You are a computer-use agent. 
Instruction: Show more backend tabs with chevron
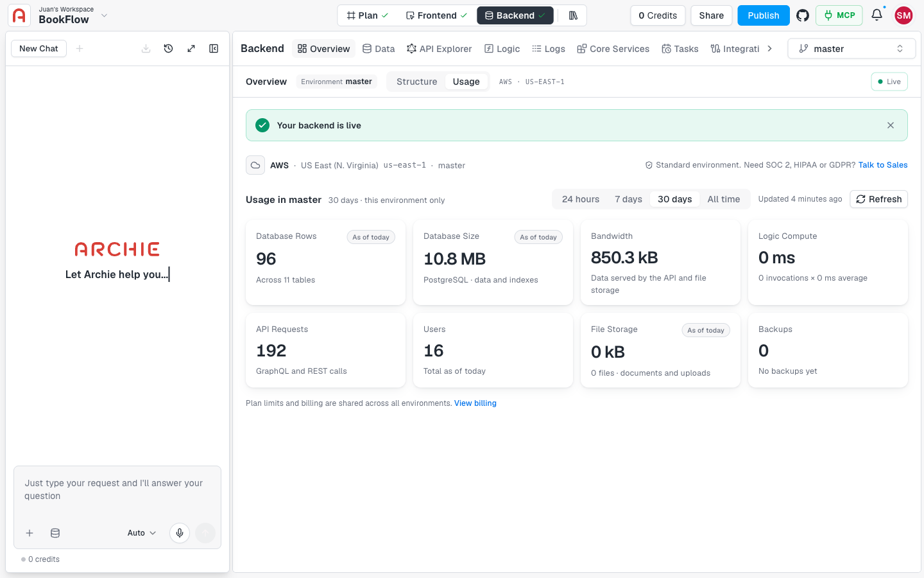pyautogui.click(x=769, y=49)
